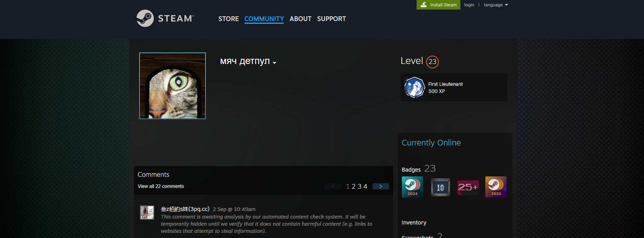The image size is (644, 238).
Task: Click the Currently Online status text
Action: tap(431, 143)
